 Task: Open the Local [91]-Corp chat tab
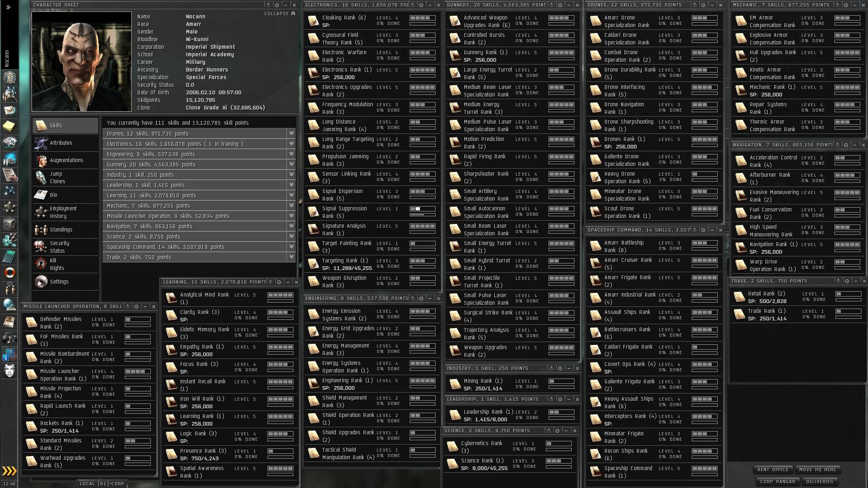click(102, 484)
